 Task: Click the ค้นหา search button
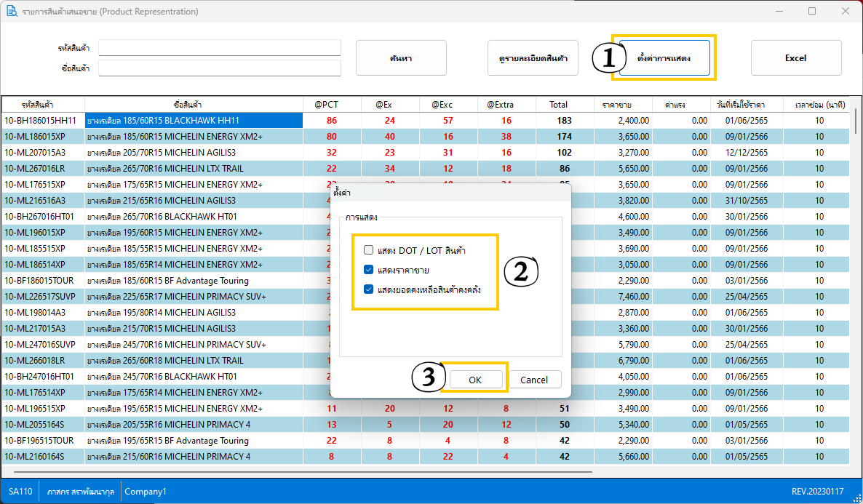tap(401, 58)
